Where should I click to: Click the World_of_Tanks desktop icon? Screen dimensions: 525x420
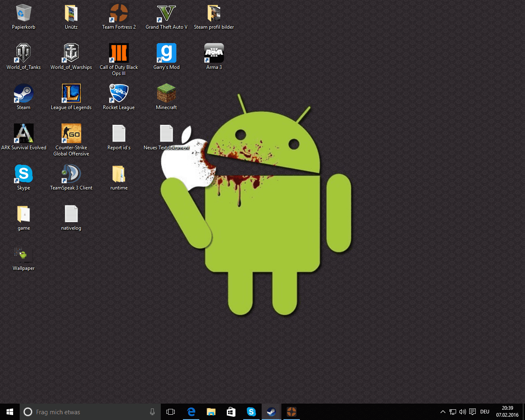[23, 54]
